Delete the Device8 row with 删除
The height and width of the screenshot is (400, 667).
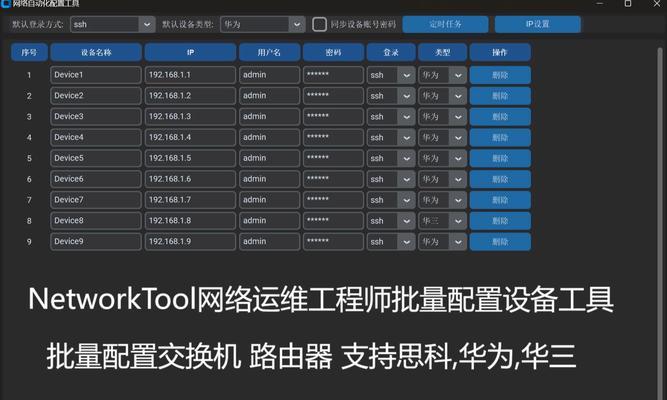(500, 221)
